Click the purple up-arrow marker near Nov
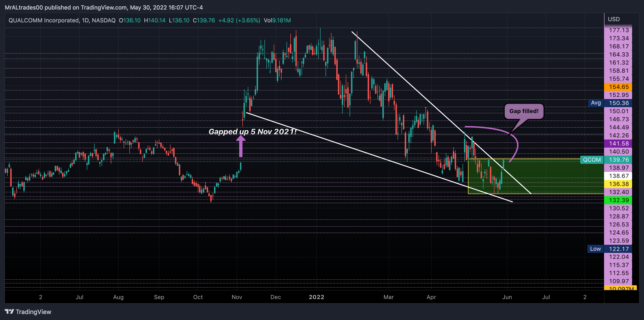This screenshot has height=320, width=644. [241, 146]
